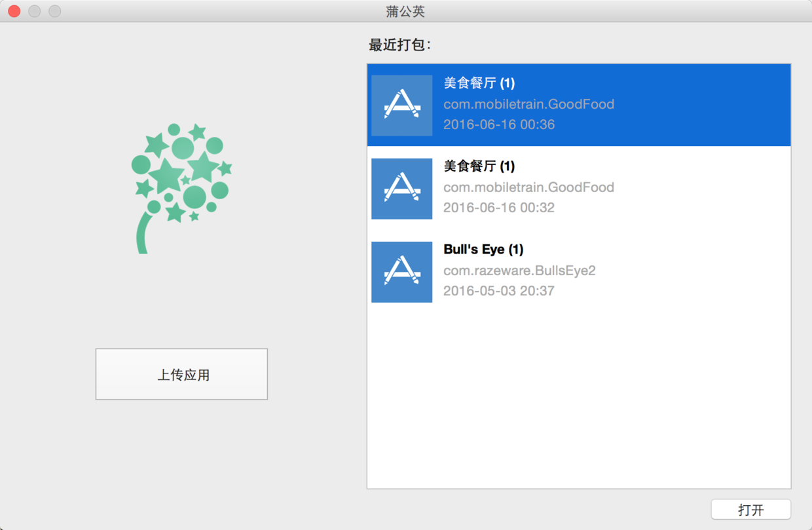Viewport: 812px width, 530px height.
Task: Click empty area of recent packages list
Action: point(579,400)
